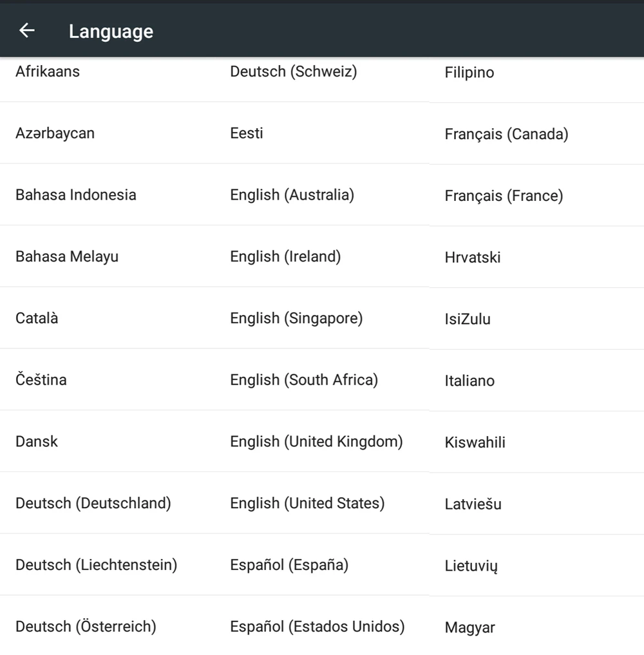
Task: Pick Eesti language
Action: pos(247,133)
